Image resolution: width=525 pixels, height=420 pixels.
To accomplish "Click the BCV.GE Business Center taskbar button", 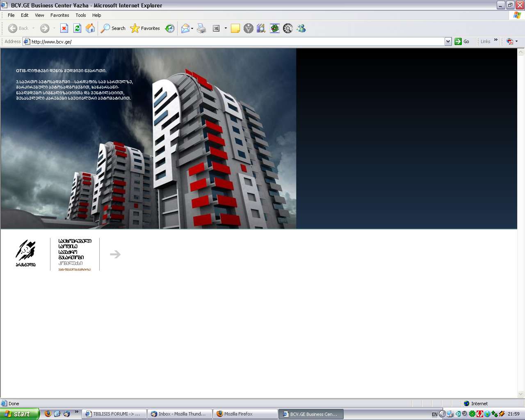I will pos(311,414).
